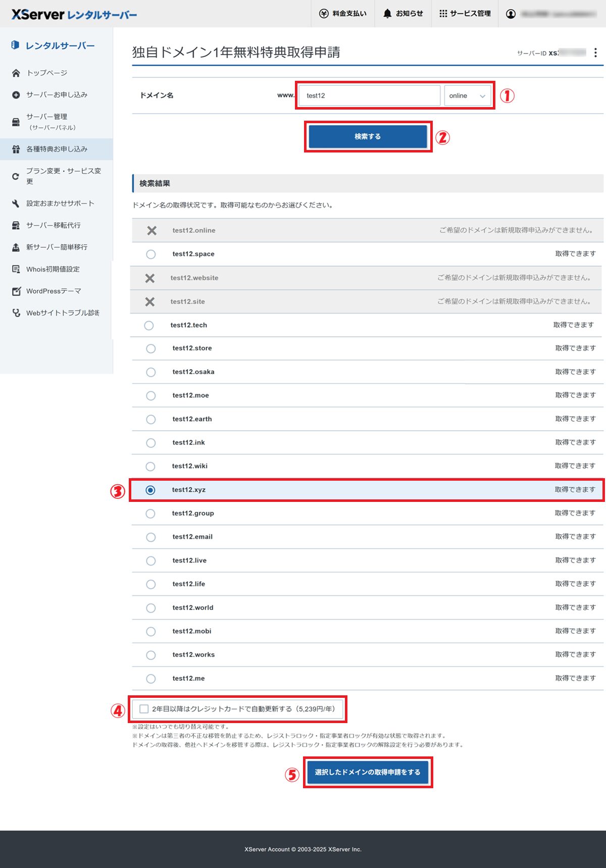Select the test12.space radio button
Viewport: 606px width, 868px height.
point(150,254)
